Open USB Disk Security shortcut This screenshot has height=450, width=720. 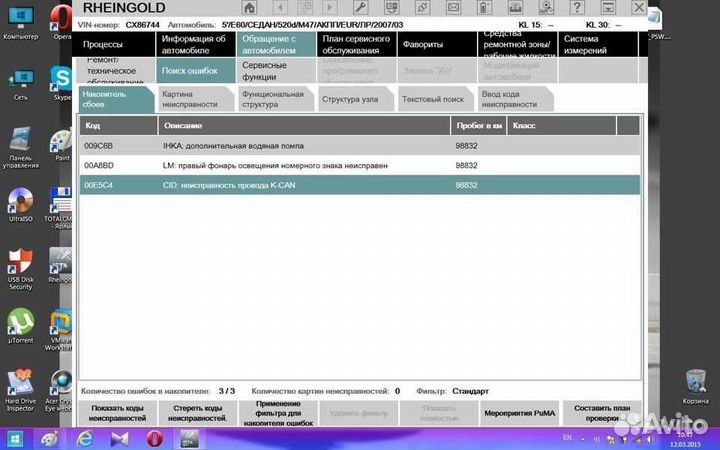20,262
